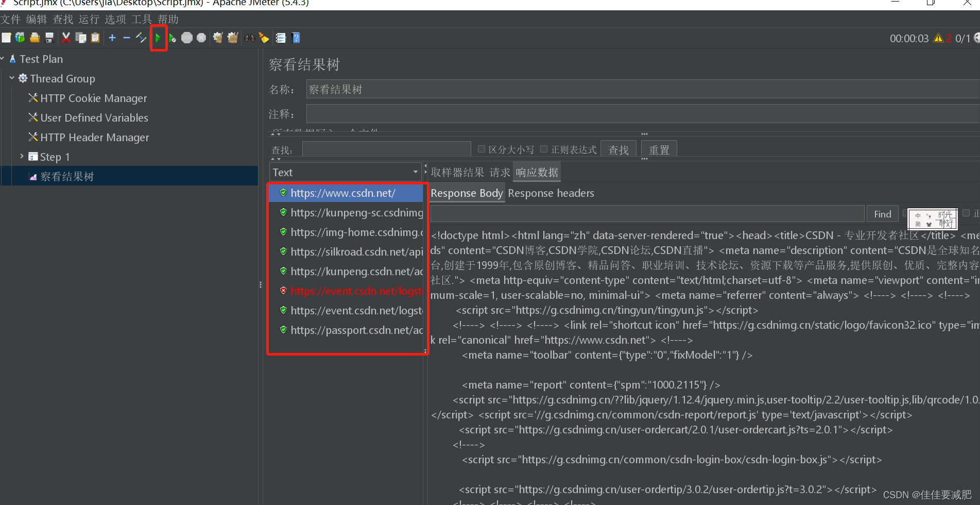Shut down the test threads
This screenshot has height=505, width=980.
(x=201, y=38)
